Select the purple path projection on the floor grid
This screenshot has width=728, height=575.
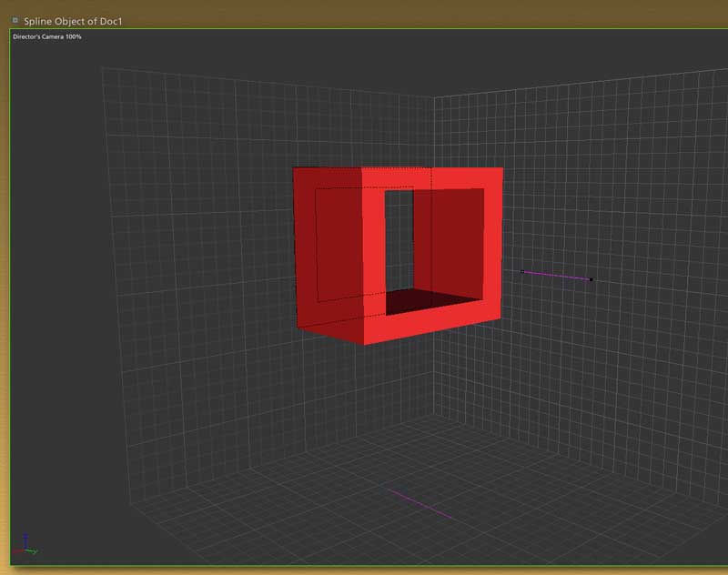pyautogui.click(x=420, y=504)
